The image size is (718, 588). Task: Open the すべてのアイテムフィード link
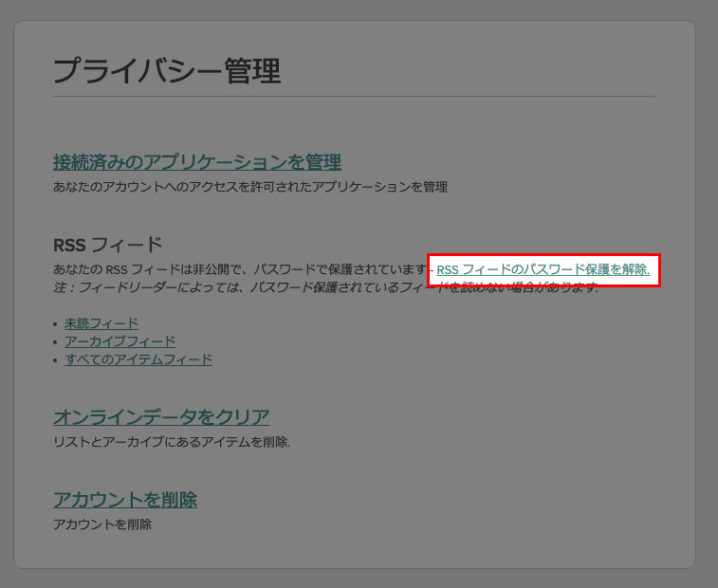[x=138, y=359]
